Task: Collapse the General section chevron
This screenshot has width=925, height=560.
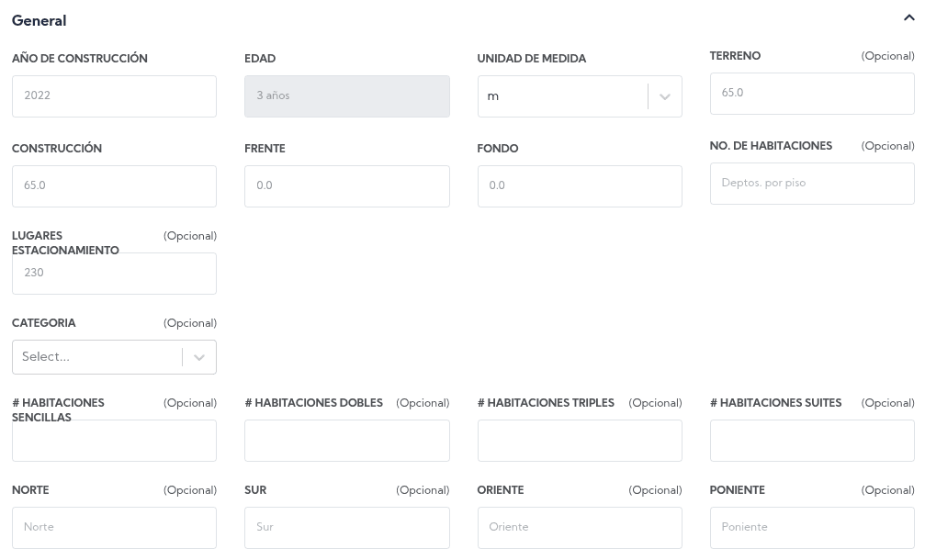Action: pyautogui.click(x=908, y=18)
